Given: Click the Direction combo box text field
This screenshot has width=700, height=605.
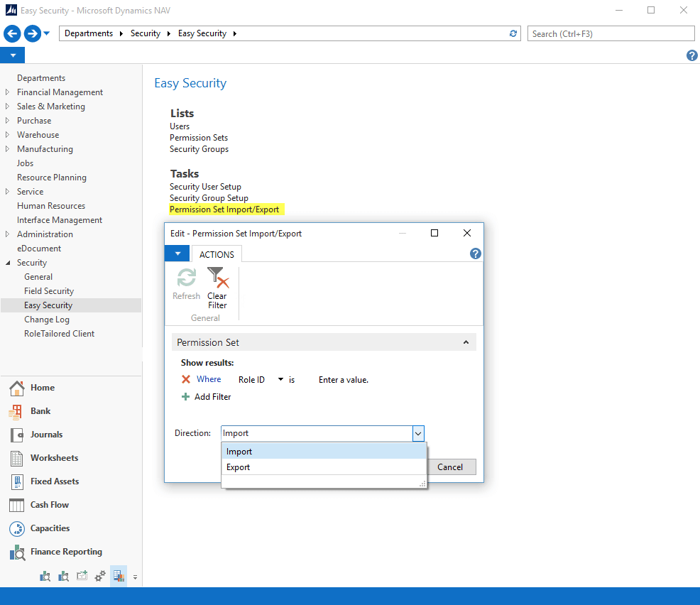Looking at the screenshot, I should click(317, 433).
